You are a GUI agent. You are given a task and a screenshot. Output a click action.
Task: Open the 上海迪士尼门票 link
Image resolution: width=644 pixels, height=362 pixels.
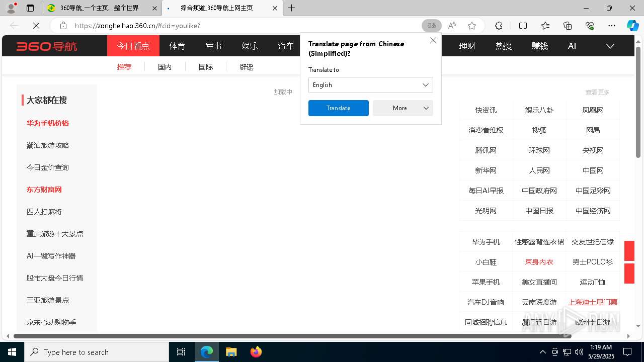pyautogui.click(x=593, y=302)
